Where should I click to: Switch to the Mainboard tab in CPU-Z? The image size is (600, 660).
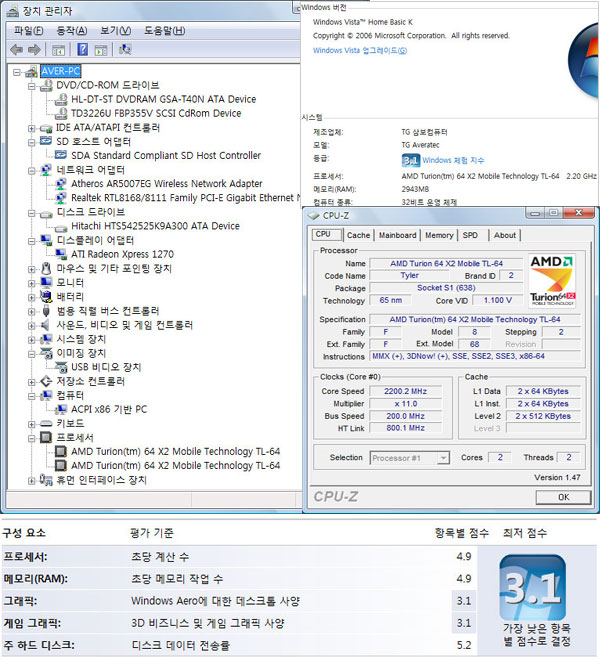point(397,235)
